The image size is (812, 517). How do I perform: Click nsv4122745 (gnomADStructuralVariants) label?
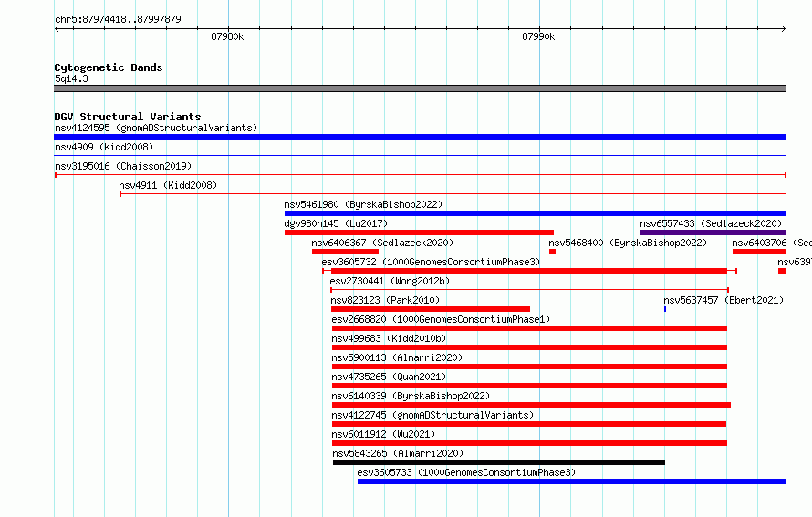pyautogui.click(x=432, y=415)
